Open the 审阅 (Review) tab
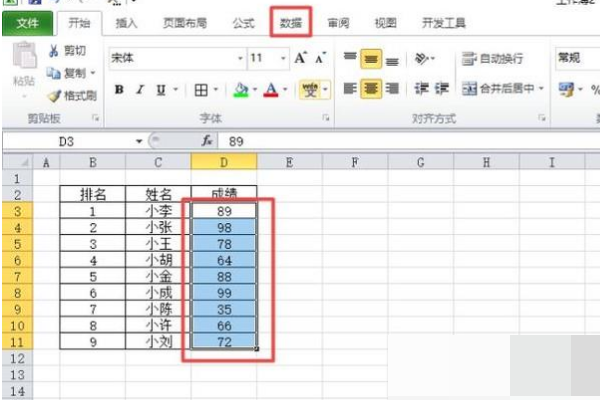The image size is (600, 400). [x=338, y=23]
